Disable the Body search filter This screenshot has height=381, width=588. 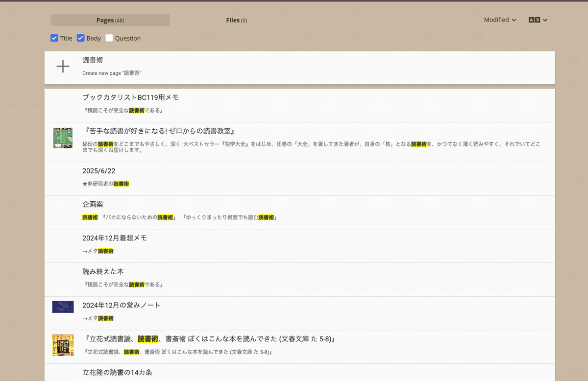80,38
